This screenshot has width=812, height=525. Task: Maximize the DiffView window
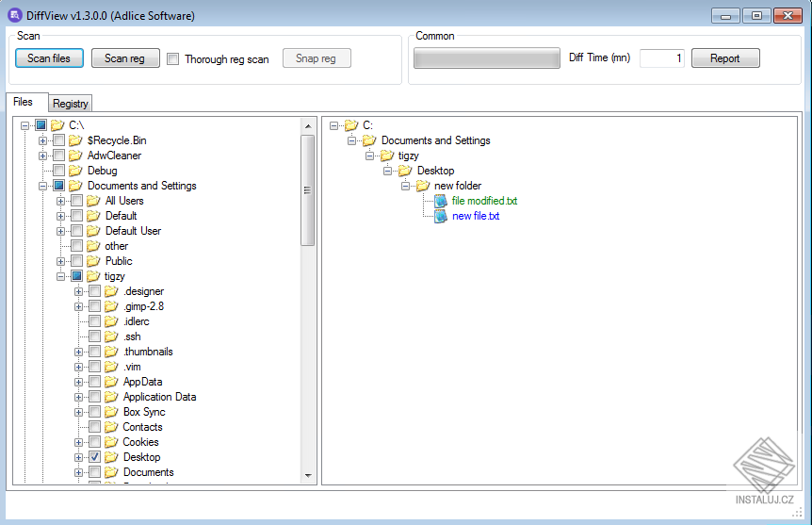(x=756, y=15)
